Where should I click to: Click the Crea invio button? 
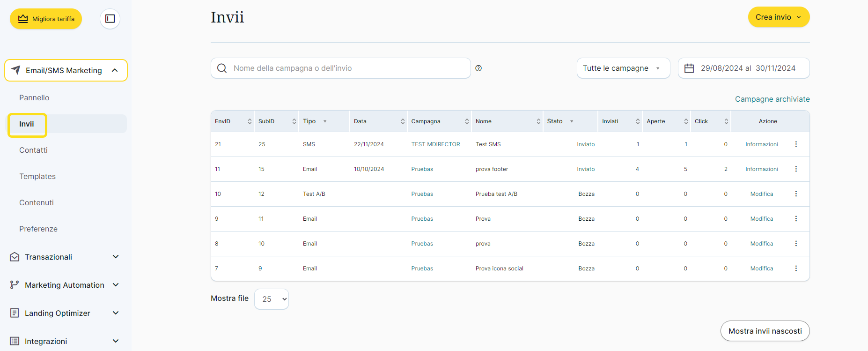tap(778, 17)
